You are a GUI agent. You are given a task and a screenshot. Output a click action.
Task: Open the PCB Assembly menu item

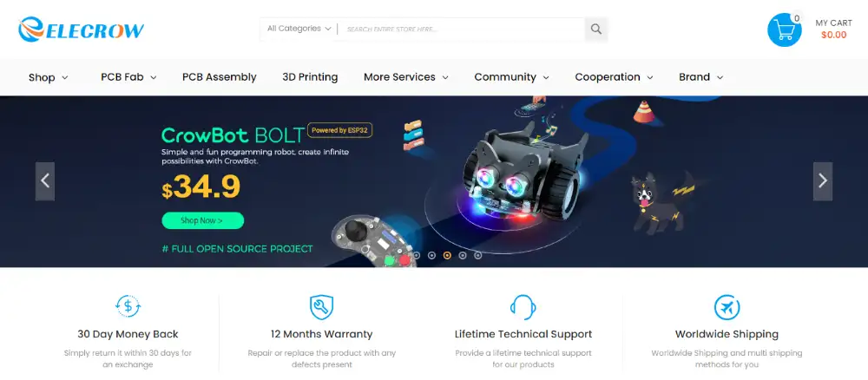click(x=220, y=77)
